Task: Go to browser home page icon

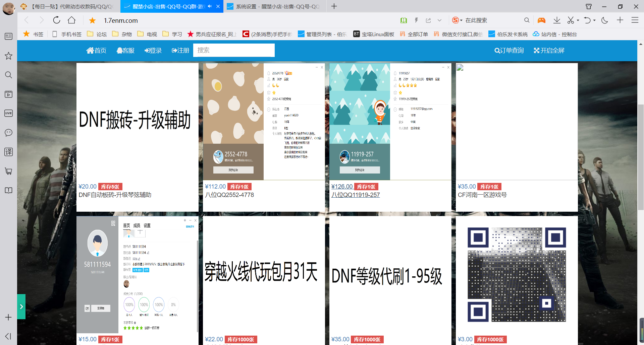Action: [x=71, y=20]
